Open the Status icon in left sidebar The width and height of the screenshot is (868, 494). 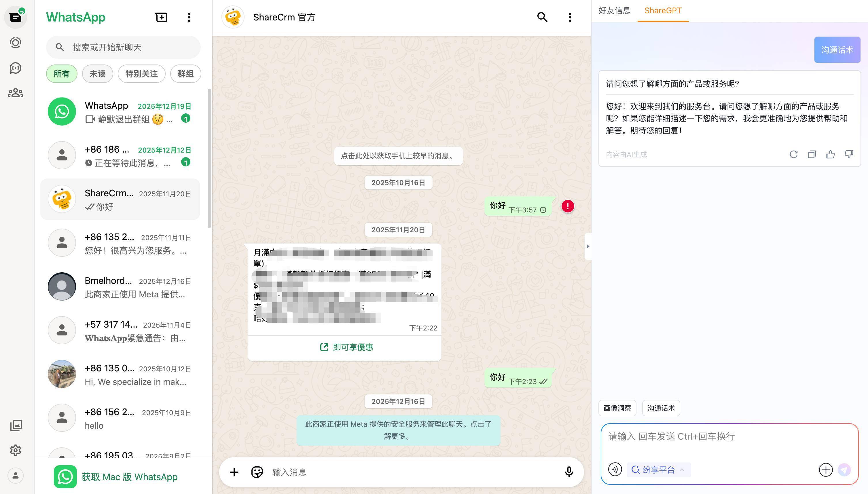pyautogui.click(x=16, y=43)
